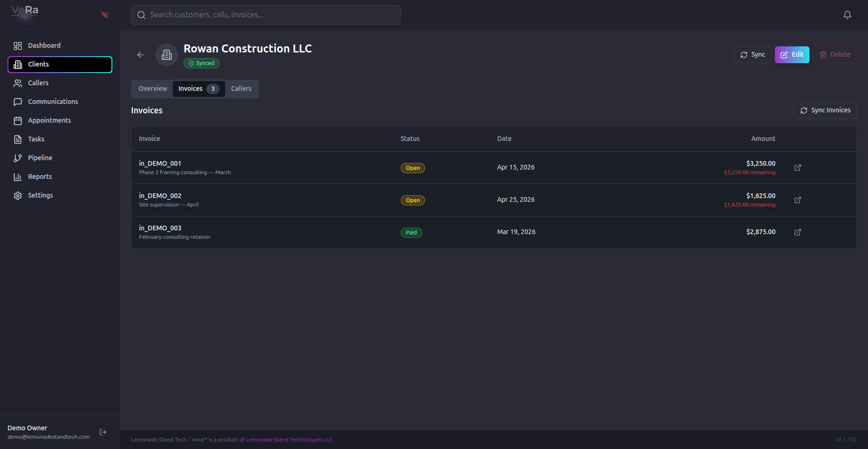
Task: Open in_DEMO_003 external link icon
Action: tap(798, 232)
